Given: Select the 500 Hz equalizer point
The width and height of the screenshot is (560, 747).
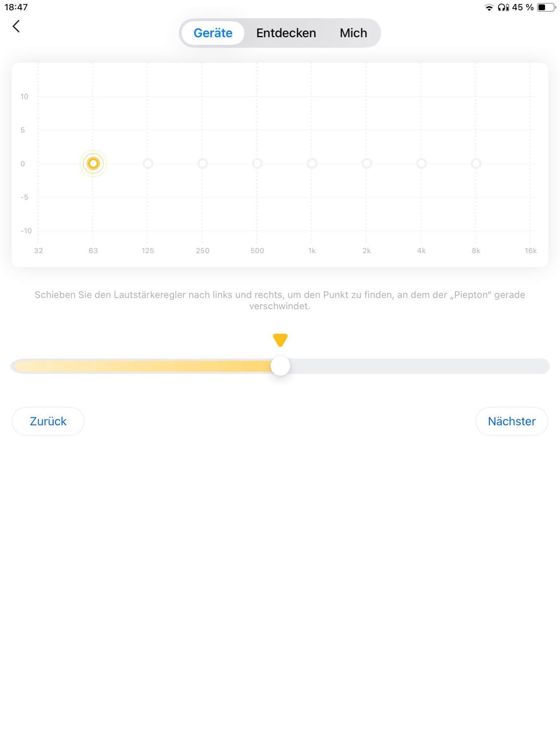Looking at the screenshot, I should click(257, 163).
